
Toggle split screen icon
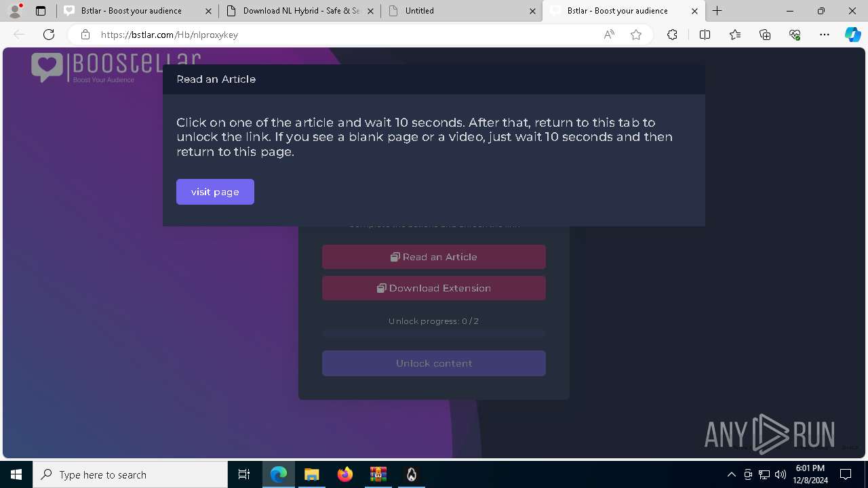click(705, 35)
